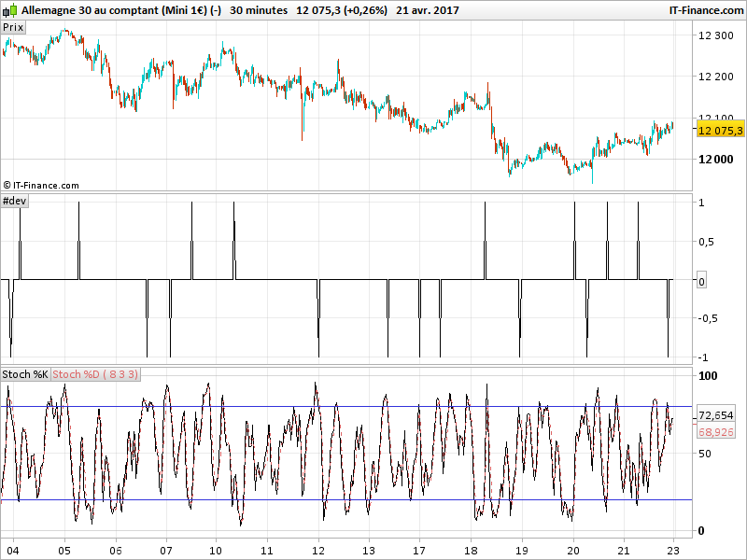Click the date label 18 on time axis

point(471,551)
